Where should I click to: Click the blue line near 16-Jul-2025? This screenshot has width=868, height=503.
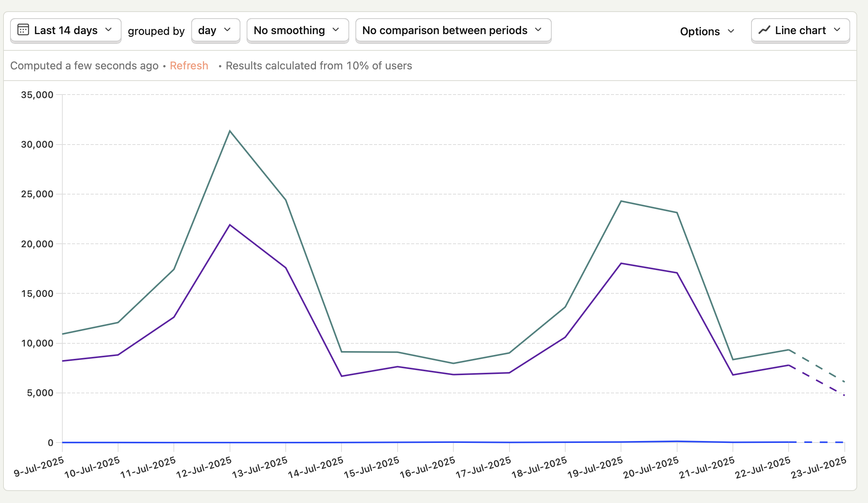coord(453,442)
